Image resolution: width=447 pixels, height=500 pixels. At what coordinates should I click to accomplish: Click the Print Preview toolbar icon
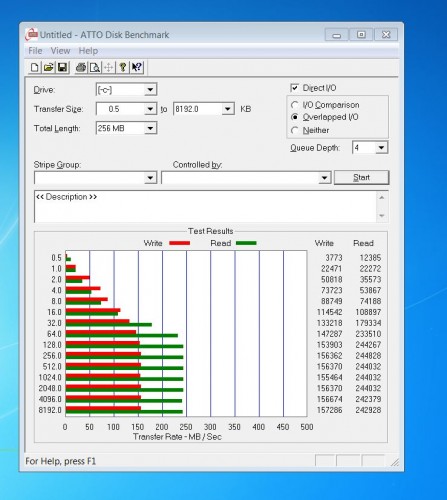[x=95, y=67]
